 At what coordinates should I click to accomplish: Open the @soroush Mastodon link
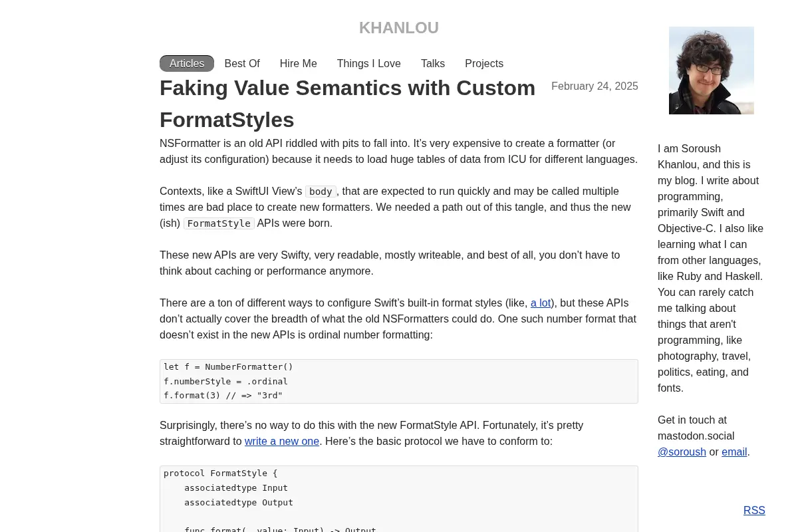(682, 452)
